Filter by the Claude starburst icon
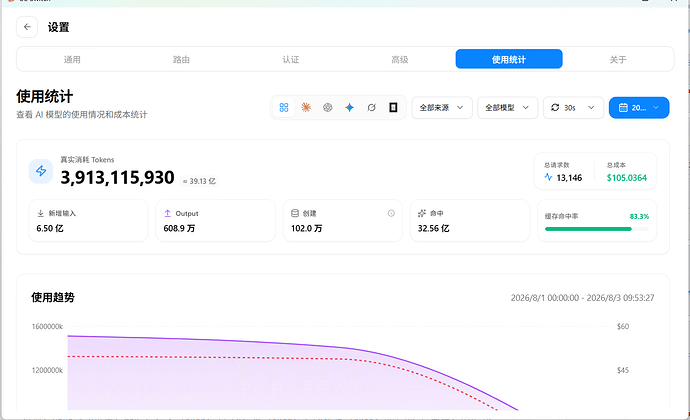Image resolution: width=690 pixels, height=420 pixels. 306,107
